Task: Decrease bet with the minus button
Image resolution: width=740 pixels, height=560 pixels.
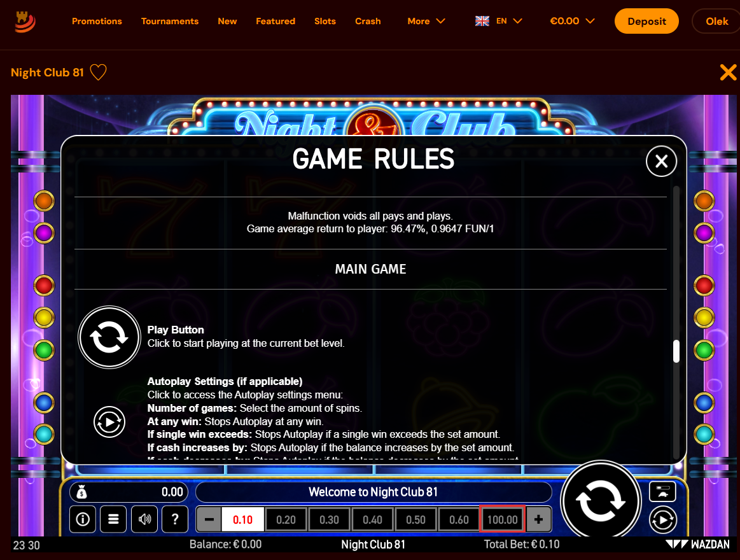Action: (209, 519)
